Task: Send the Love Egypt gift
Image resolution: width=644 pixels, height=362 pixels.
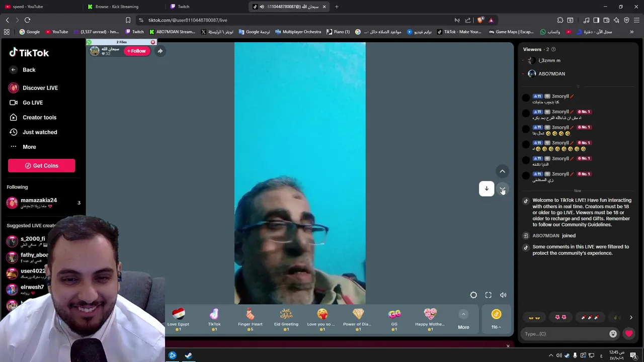Action: pos(178,319)
